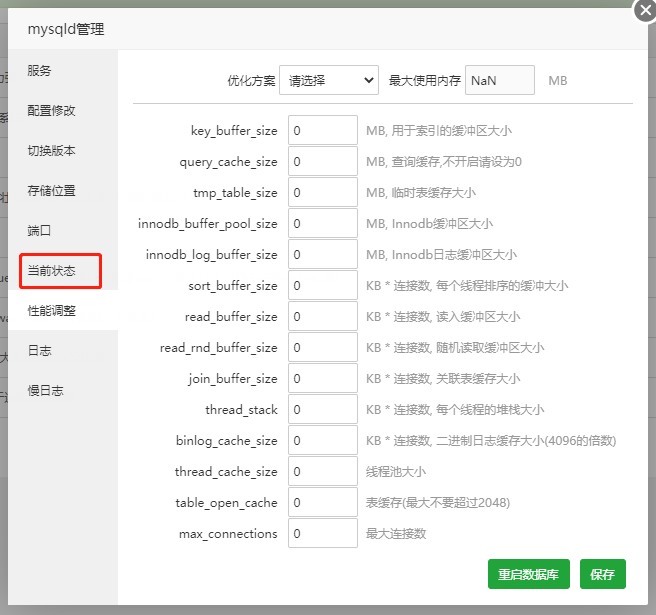Click the key_buffer_size input field

pos(323,130)
